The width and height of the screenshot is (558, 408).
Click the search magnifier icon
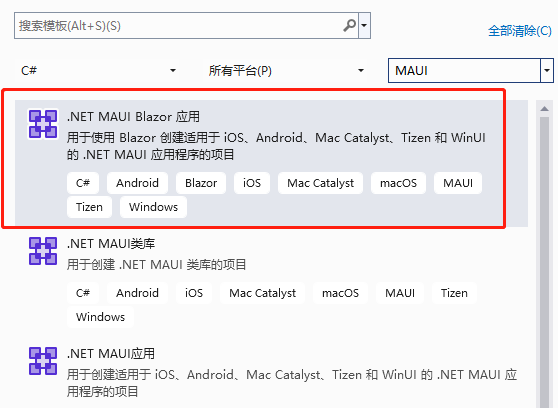click(349, 25)
